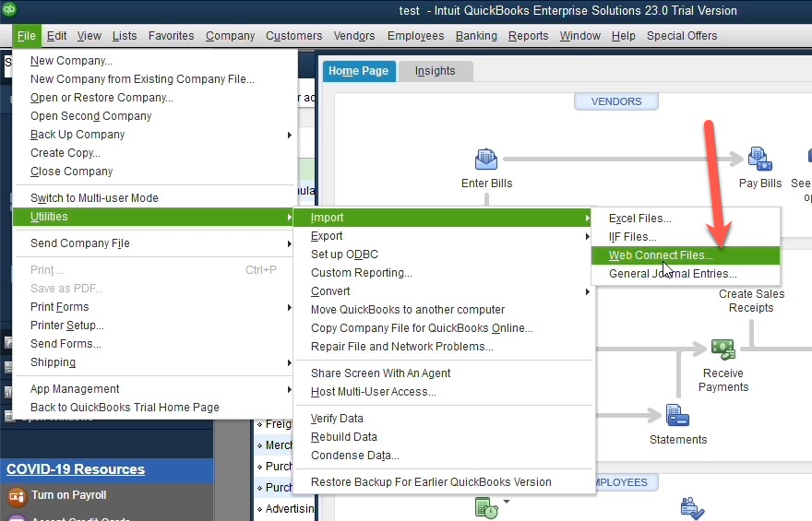Open the Employees menu
Screen dimensions: 812x521
(x=415, y=36)
